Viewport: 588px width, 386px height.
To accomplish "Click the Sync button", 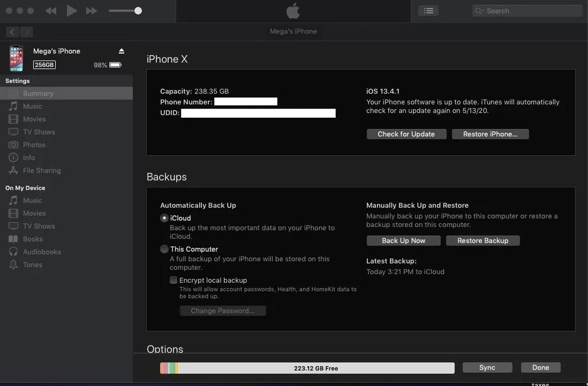I will 487,368.
